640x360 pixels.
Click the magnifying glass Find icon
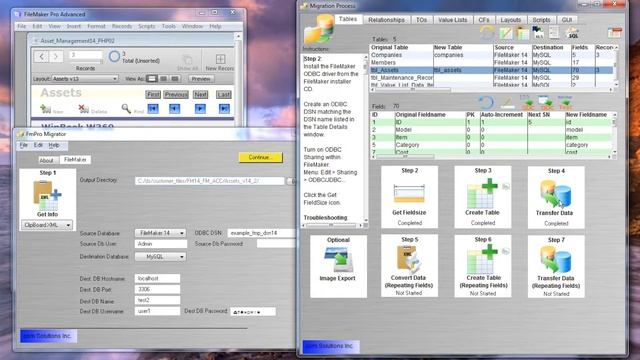[126, 109]
